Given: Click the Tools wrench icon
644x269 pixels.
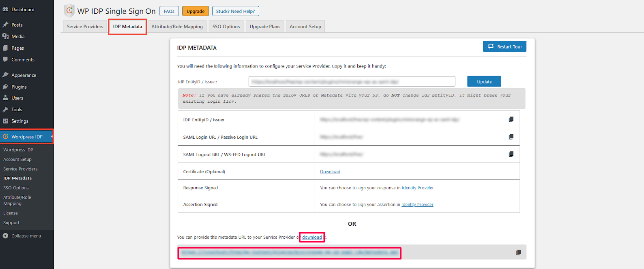Looking at the screenshot, I should click(5, 109).
